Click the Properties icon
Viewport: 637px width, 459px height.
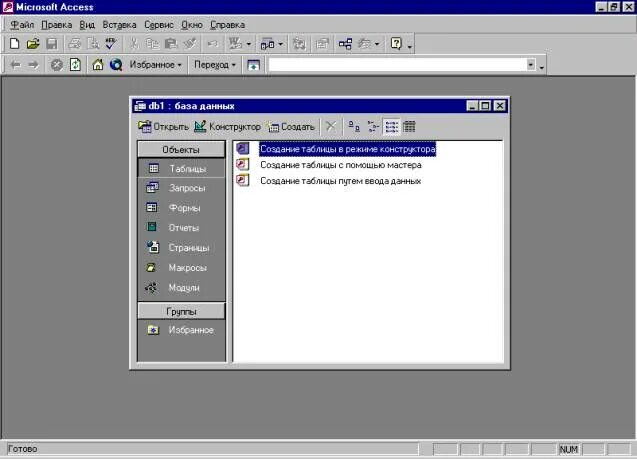322,43
